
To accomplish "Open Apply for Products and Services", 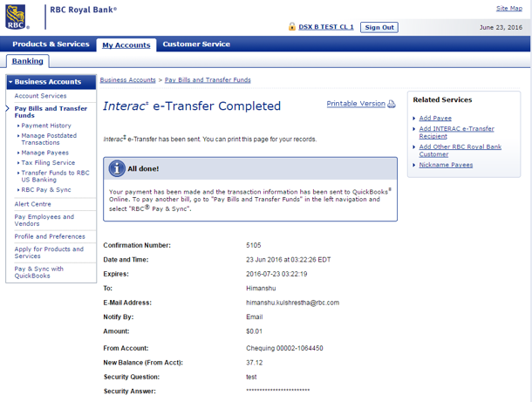I will pos(49,252).
